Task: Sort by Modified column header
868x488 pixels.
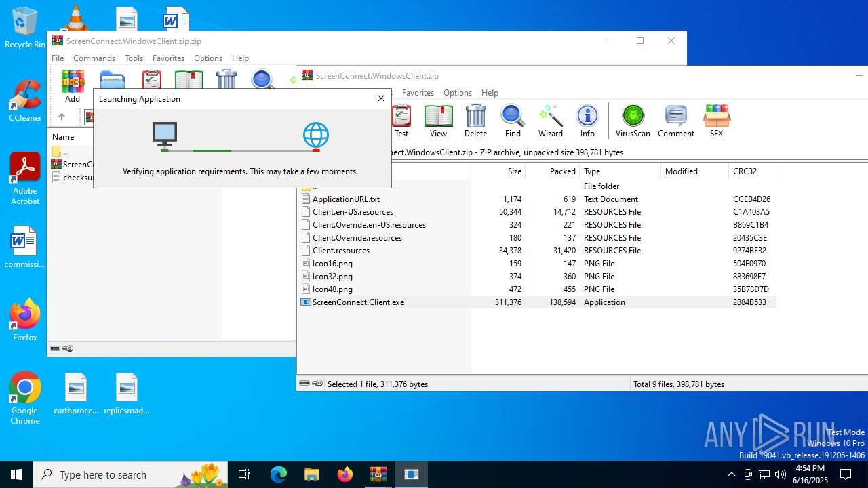Action: pos(694,171)
